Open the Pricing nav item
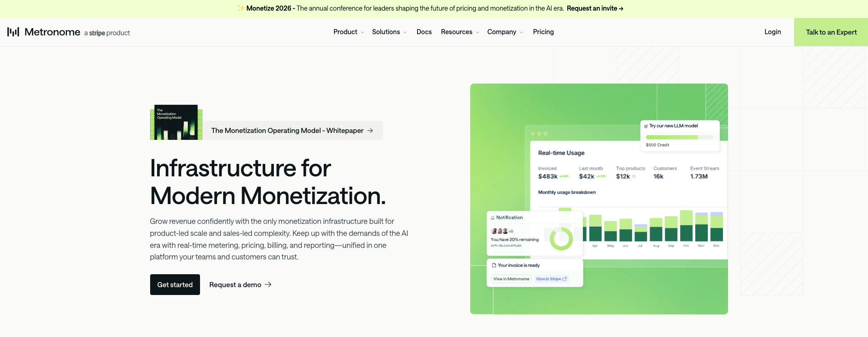 pyautogui.click(x=543, y=32)
